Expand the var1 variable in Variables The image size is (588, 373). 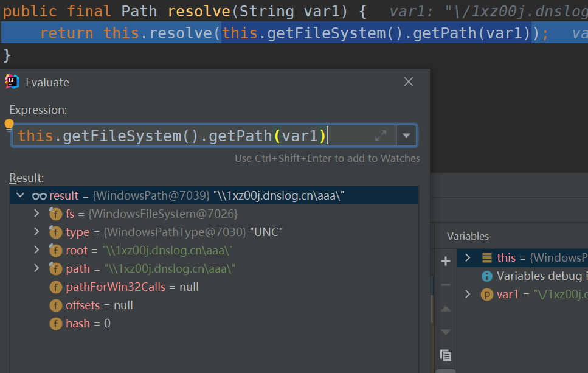pos(468,294)
